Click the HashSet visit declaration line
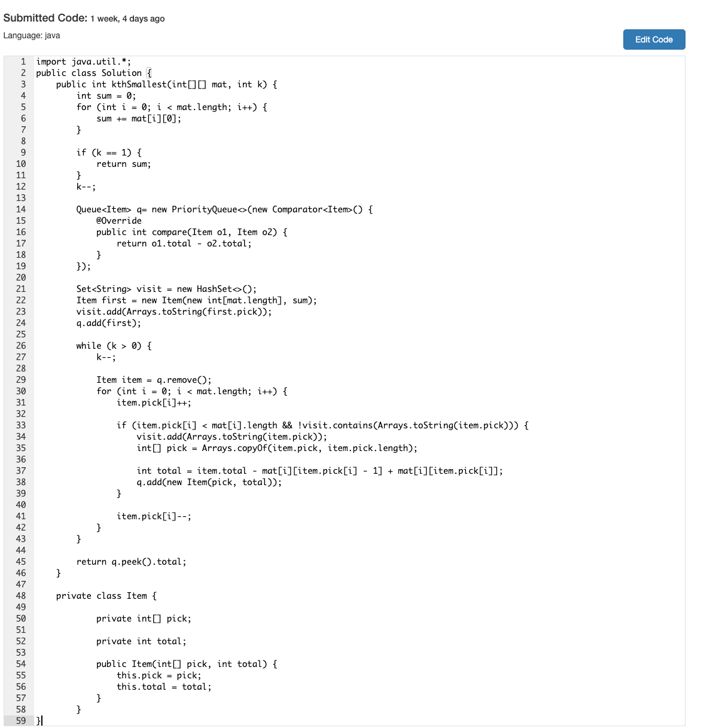This screenshot has width=722, height=728. [x=166, y=289]
